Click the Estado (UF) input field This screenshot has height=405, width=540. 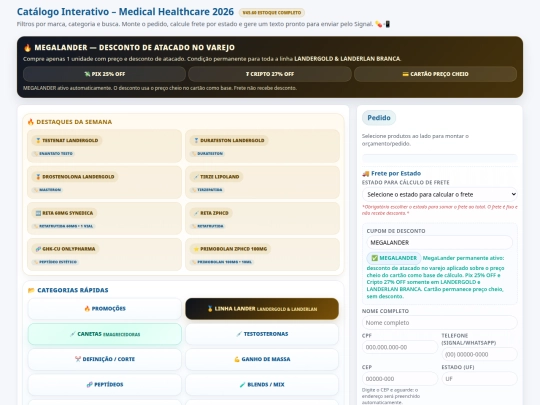coord(479,379)
